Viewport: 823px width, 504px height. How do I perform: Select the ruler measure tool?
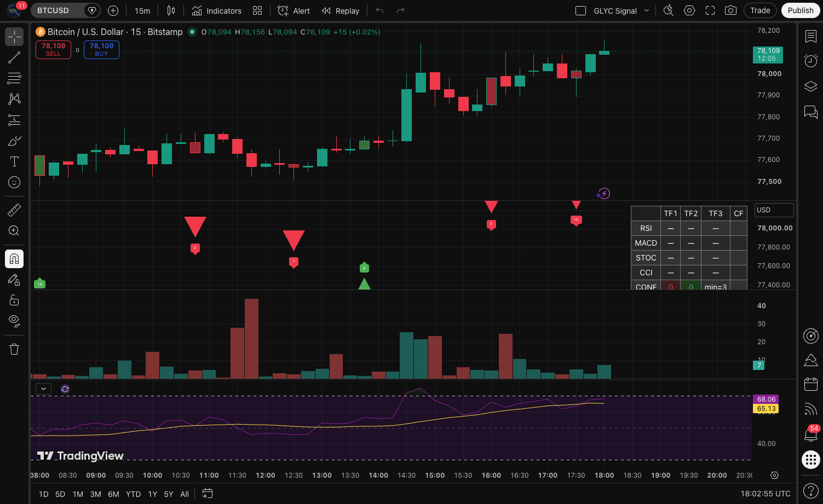(x=14, y=210)
